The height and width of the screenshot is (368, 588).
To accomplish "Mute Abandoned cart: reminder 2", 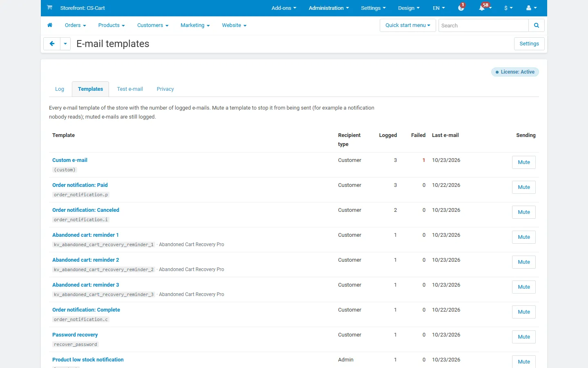I will 524,262.
